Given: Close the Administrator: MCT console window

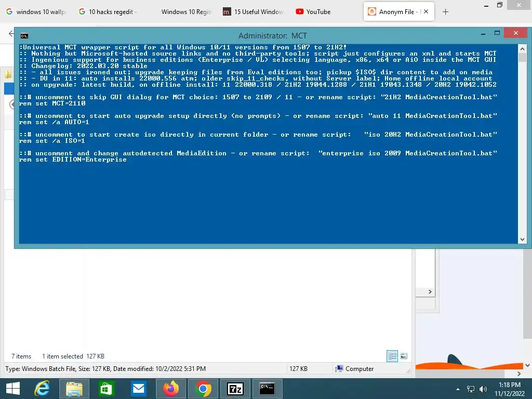Looking at the screenshot, I should point(516,33).
